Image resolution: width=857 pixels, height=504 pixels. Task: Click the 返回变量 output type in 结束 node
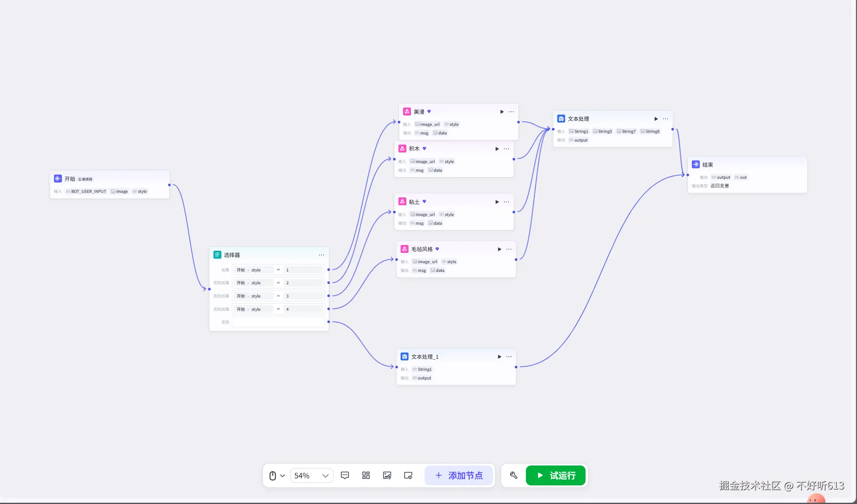tap(720, 186)
